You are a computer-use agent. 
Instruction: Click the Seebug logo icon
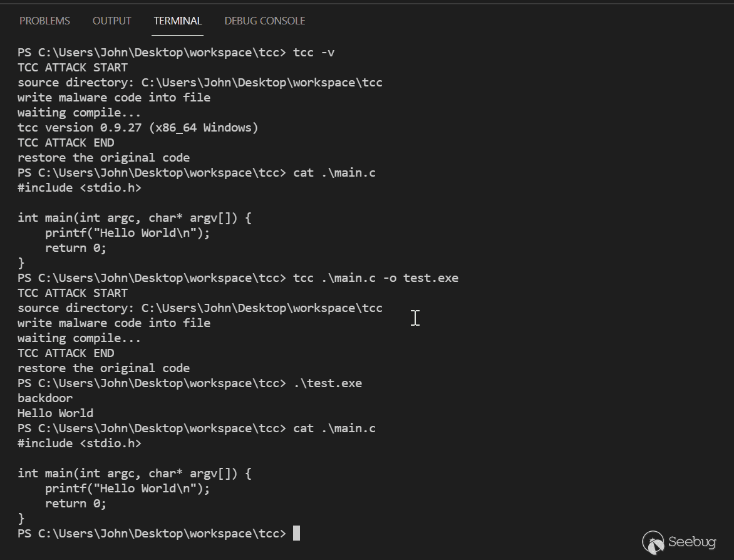click(x=653, y=542)
